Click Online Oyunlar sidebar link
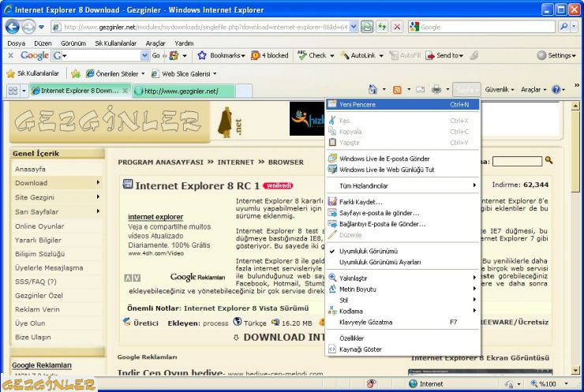 click(x=39, y=226)
